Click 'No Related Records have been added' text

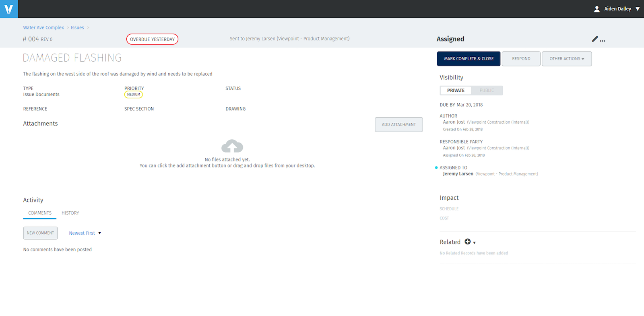click(474, 253)
